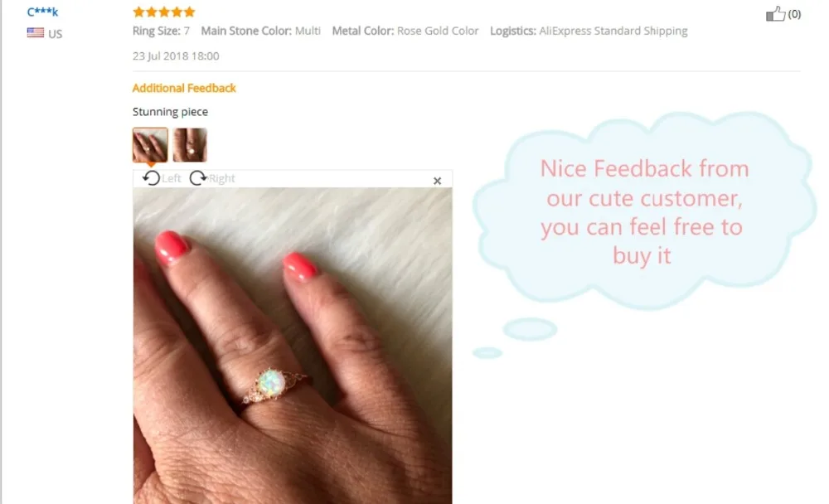Click the Rose Gold Color metal text
Image resolution: width=829 pixels, height=504 pixels.
click(438, 31)
